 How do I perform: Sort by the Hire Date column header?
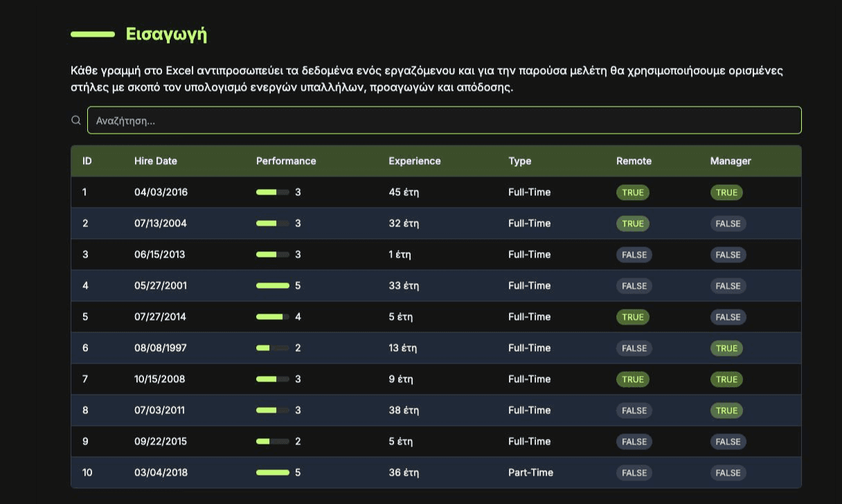156,161
